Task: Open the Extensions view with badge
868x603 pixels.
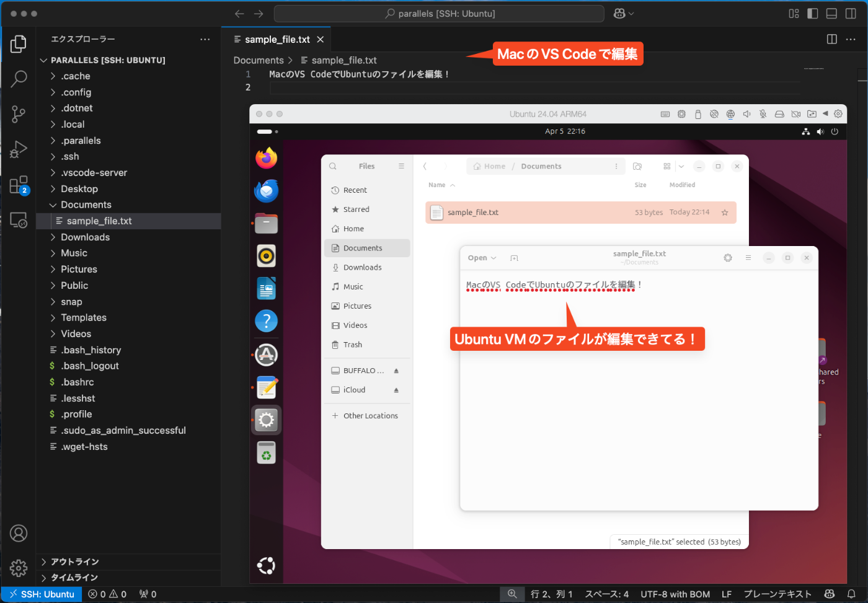Action: click(19, 185)
